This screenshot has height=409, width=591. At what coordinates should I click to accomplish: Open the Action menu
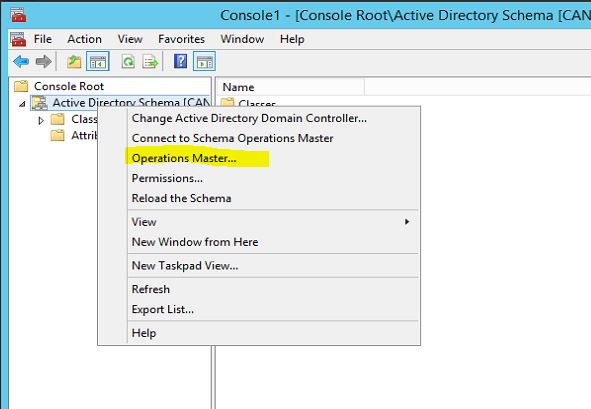click(x=84, y=39)
